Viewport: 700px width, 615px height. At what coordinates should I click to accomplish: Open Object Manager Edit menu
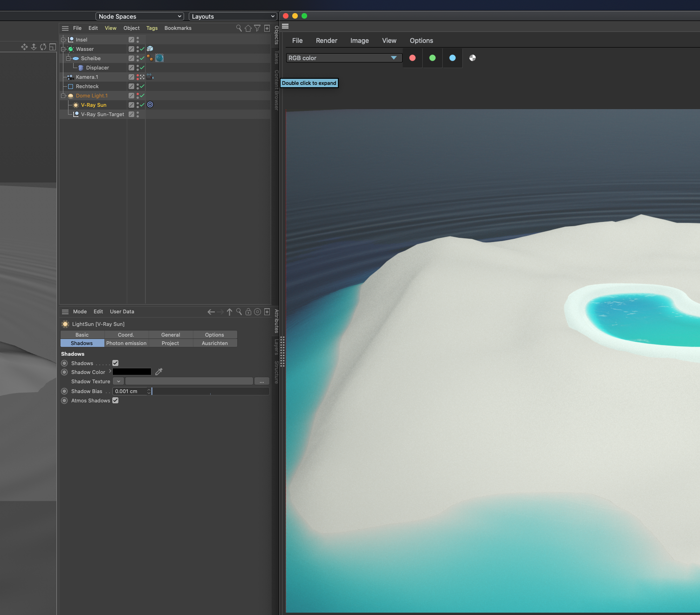point(93,28)
